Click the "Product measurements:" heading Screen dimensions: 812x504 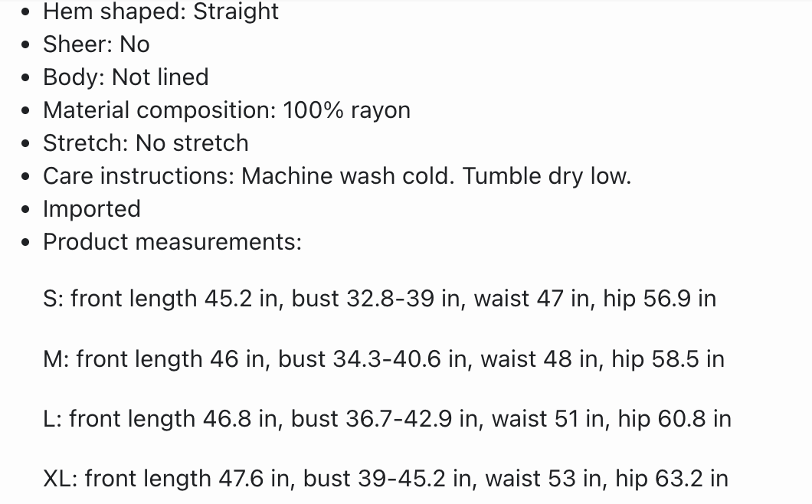pos(172,242)
